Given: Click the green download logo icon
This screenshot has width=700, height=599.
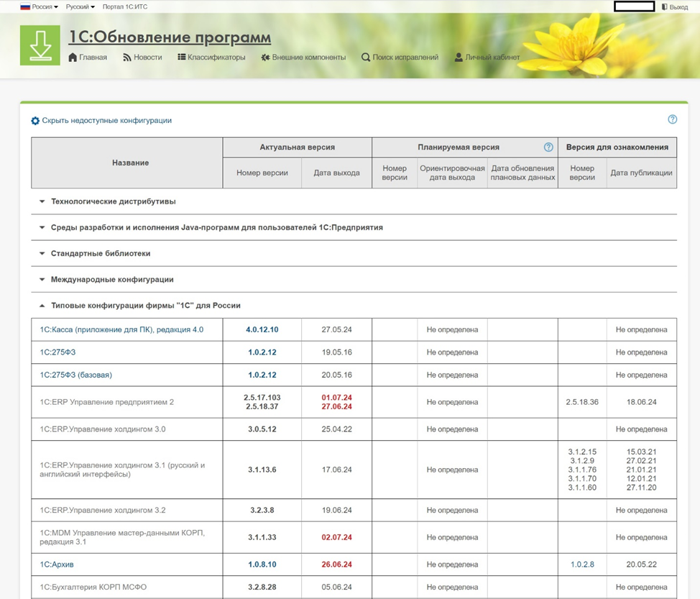Looking at the screenshot, I should (x=40, y=45).
